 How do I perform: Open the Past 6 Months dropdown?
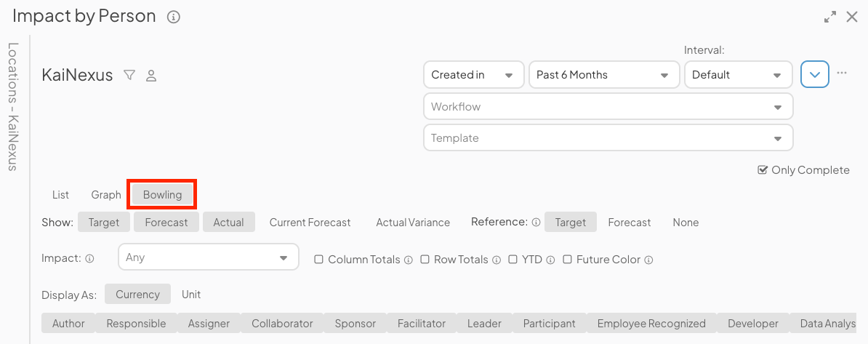click(x=603, y=74)
